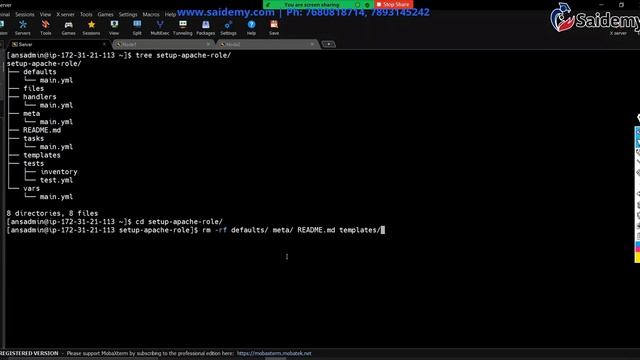Click the 'inventory' file line
The width and height of the screenshot is (640, 360).
pyautogui.click(x=59, y=172)
